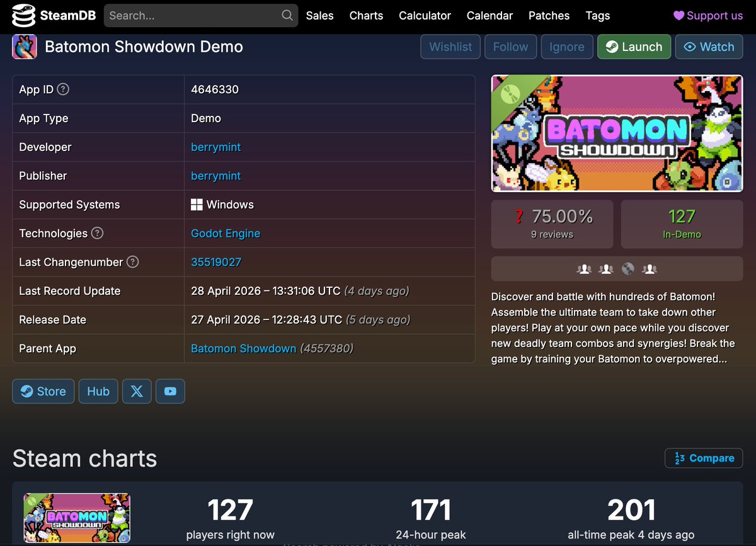Click the Last Changenumber help icon
This screenshot has height=546, width=756.
[133, 262]
